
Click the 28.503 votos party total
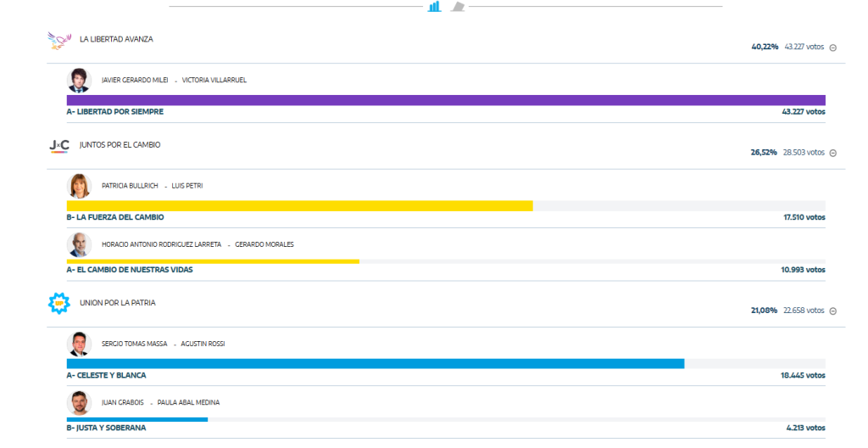pos(804,153)
